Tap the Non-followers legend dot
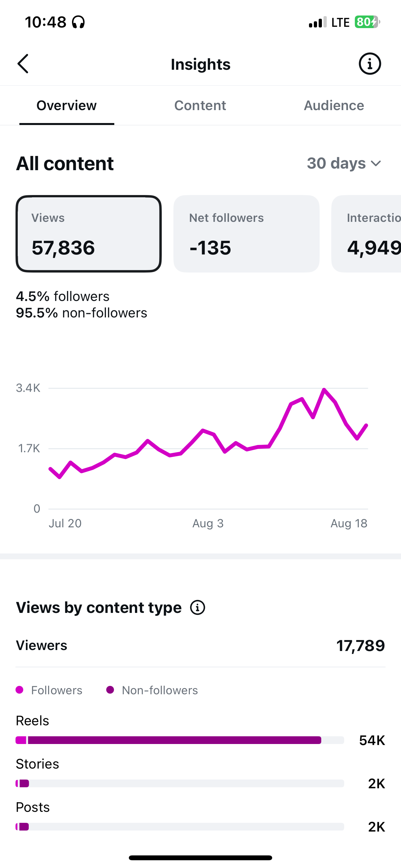The image size is (401, 868). [110, 690]
